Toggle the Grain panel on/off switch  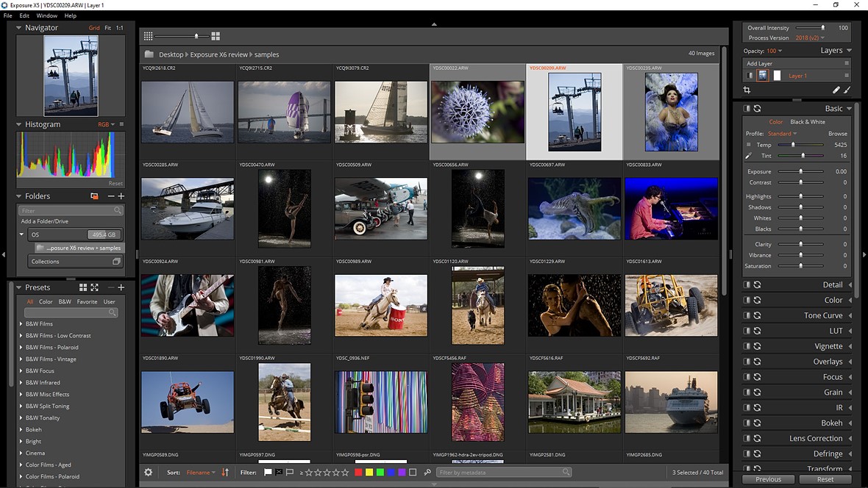tap(747, 392)
